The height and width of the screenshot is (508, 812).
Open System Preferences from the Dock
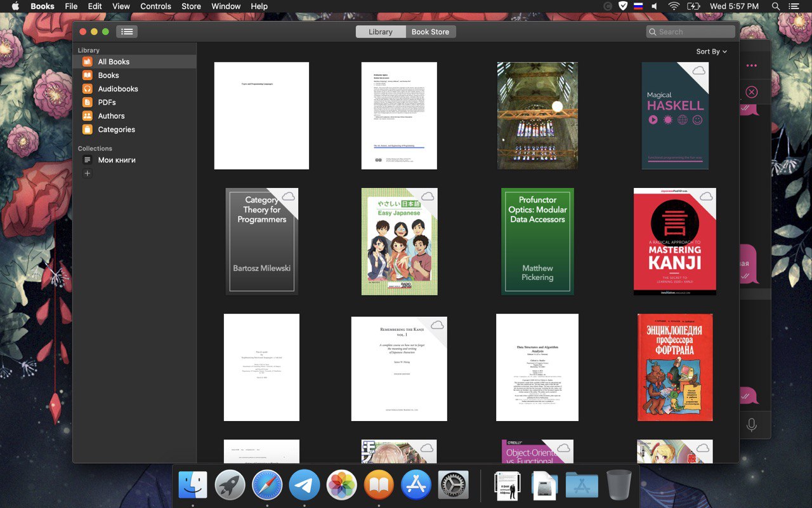coord(454,485)
